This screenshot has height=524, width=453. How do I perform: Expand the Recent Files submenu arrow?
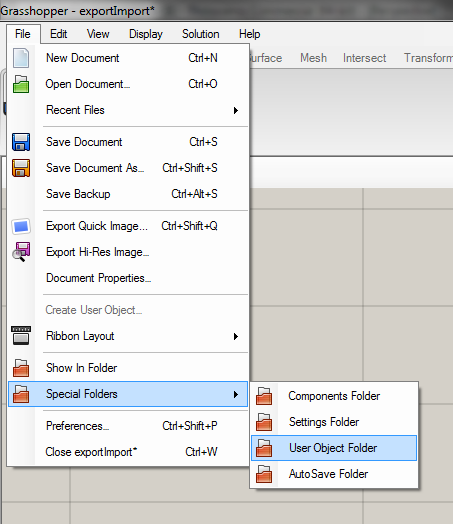236,110
